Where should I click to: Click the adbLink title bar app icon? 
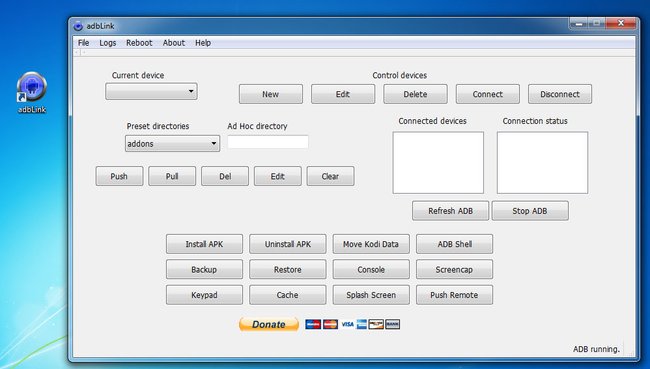78,26
